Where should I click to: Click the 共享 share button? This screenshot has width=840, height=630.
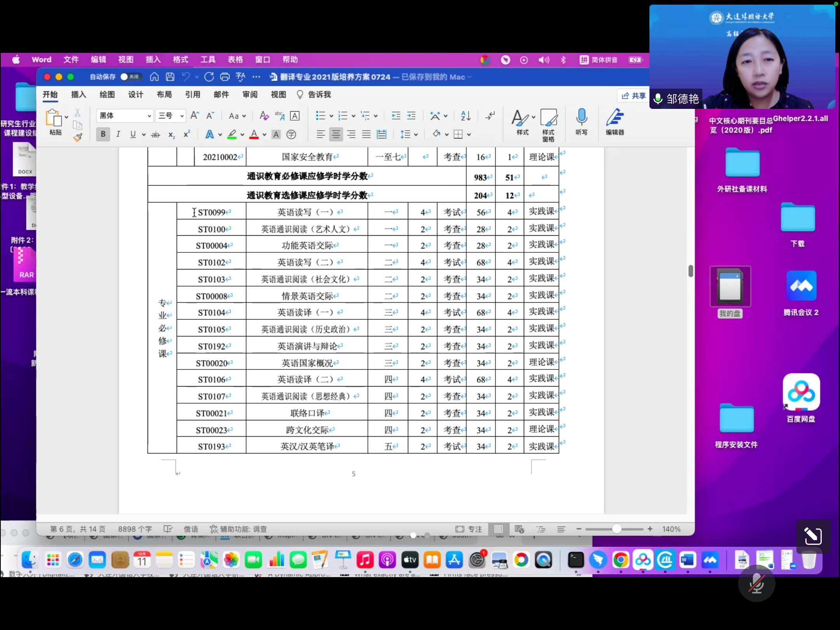[x=633, y=96]
